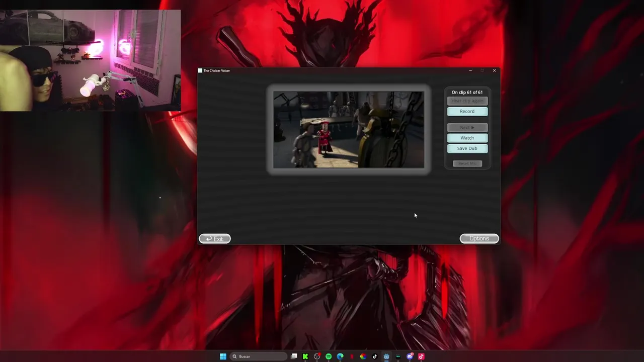Screen dimensions: 644x362
Task: Click the greyed-out Next button
Action: pos(467,127)
